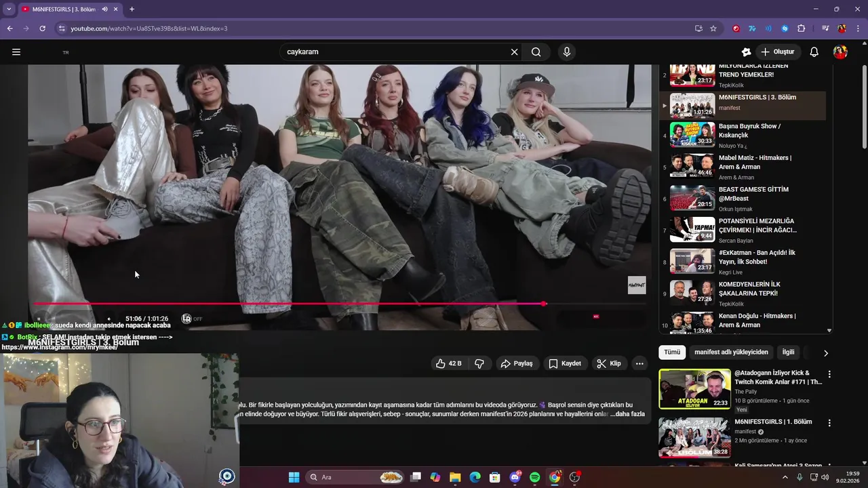This screenshot has height=488, width=868.
Task: Click the taskbar Ara search box
Action: tap(355, 477)
